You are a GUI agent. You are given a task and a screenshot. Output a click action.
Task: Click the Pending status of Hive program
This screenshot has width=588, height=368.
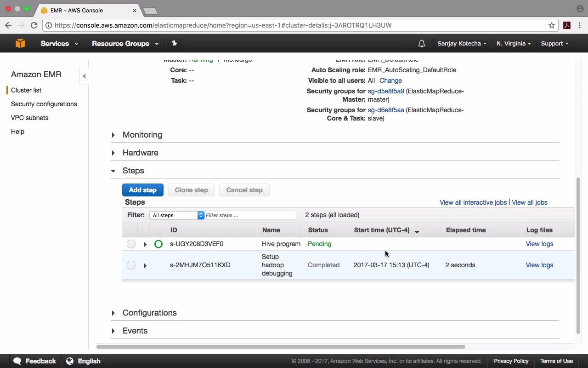tap(319, 244)
